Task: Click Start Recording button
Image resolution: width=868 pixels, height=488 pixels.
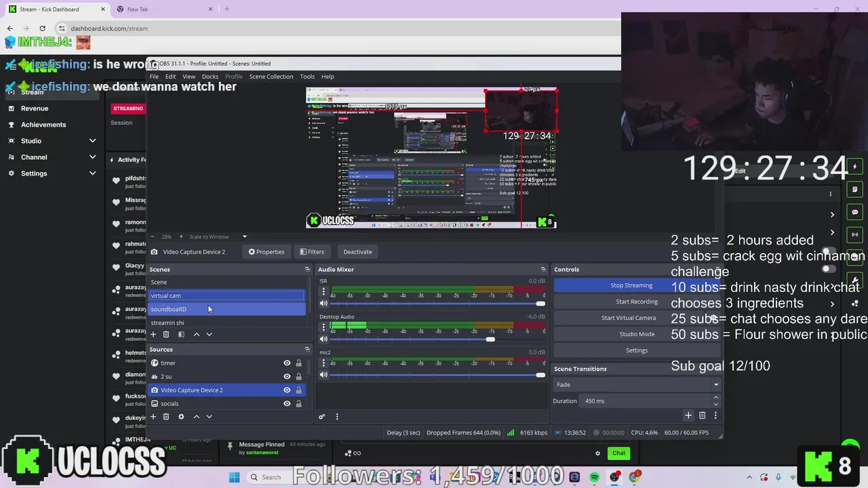Action: pyautogui.click(x=637, y=302)
